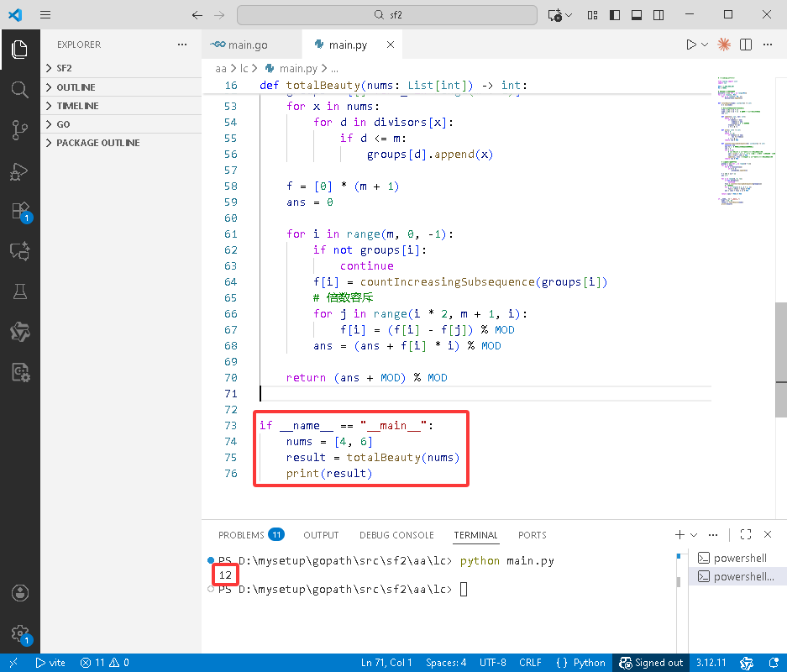The image size is (787, 672).
Task: Click CRLF end of line selector
Action: pyautogui.click(x=530, y=663)
